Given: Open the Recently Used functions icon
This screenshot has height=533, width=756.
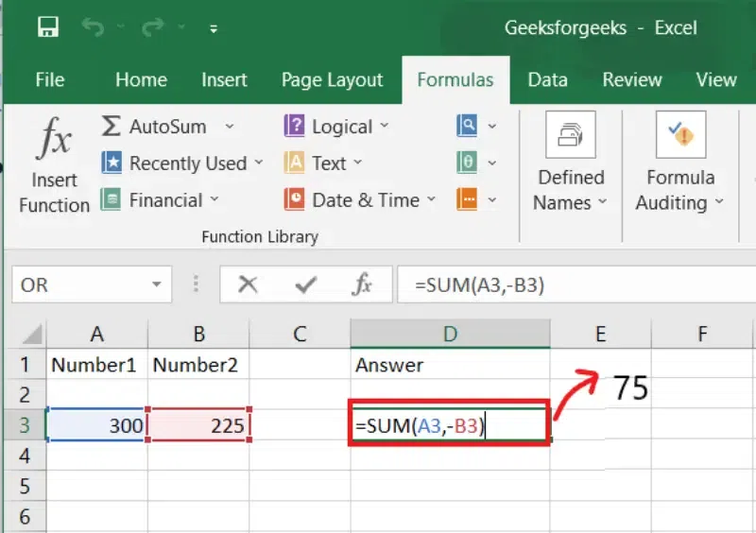Looking at the screenshot, I should (x=112, y=163).
